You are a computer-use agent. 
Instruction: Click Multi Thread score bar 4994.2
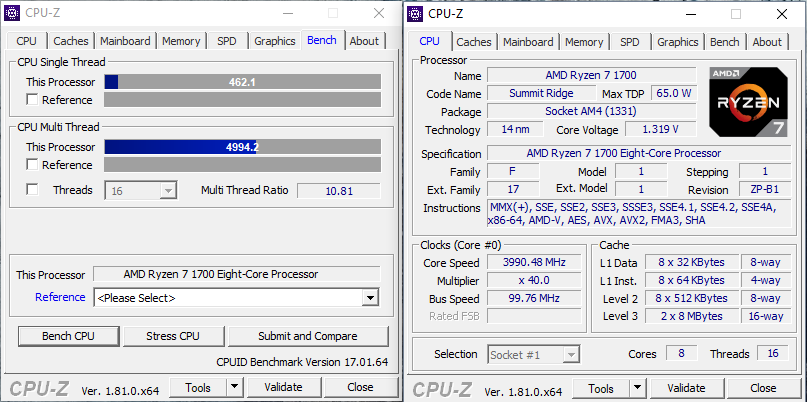click(x=242, y=147)
